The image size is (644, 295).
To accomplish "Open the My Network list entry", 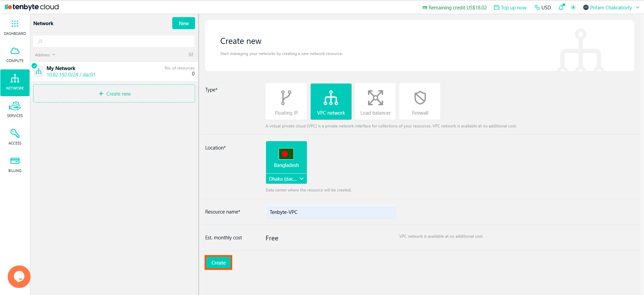I will coord(114,71).
